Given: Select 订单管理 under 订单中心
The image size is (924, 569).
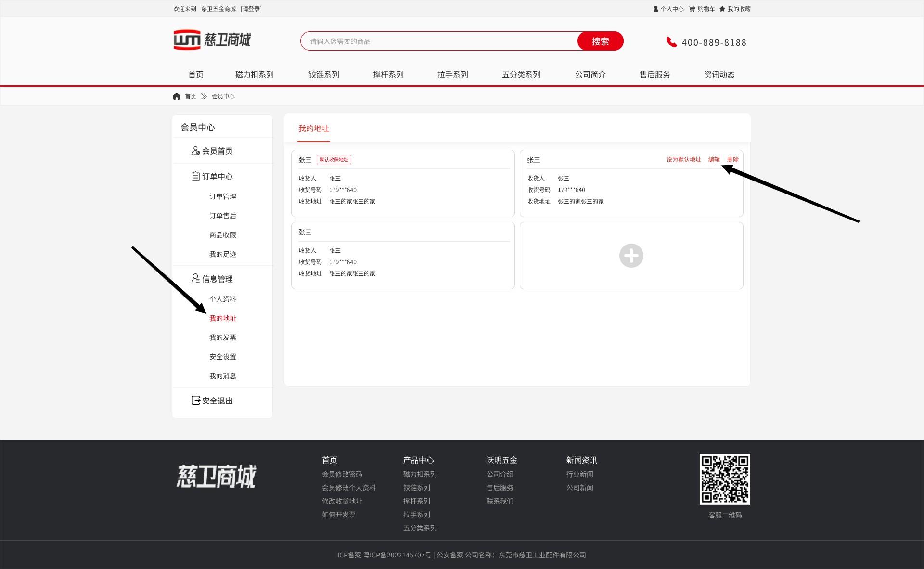Looking at the screenshot, I should [222, 196].
